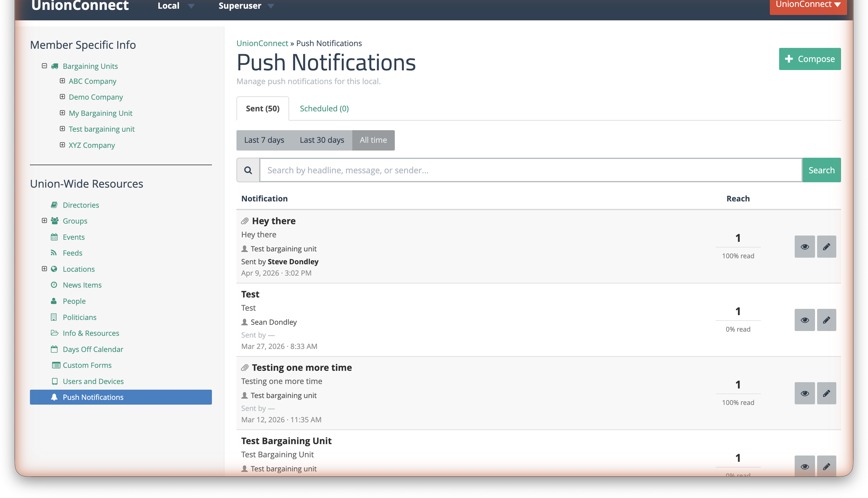
Task: View 'Test Bargaining Unit' notification via eye icon
Action: (x=804, y=466)
